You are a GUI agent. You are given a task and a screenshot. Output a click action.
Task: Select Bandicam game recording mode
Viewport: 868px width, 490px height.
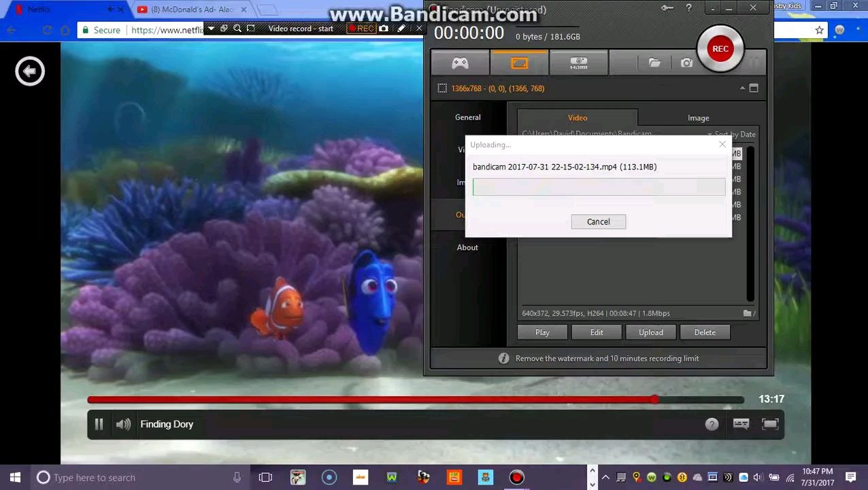[x=461, y=63]
